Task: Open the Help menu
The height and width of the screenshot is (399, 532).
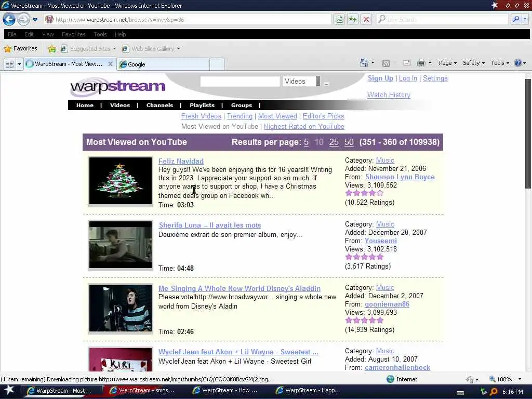Action: point(120,34)
